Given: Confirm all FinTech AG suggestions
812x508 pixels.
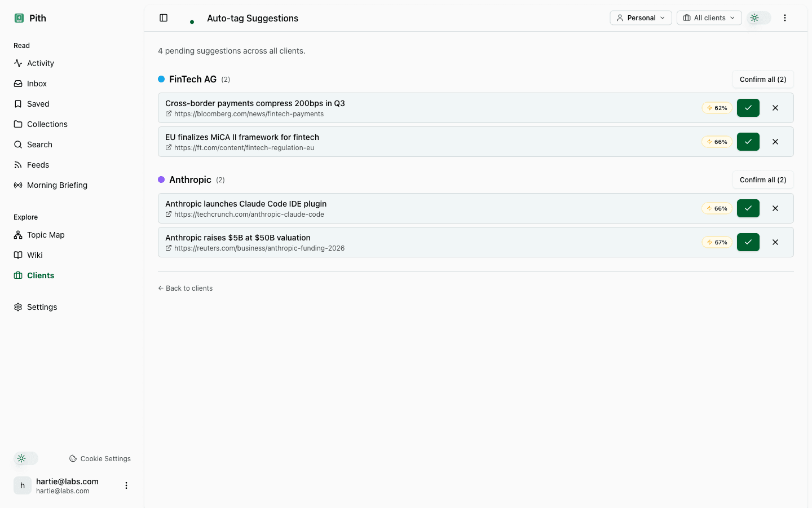Looking at the screenshot, I should coord(763,80).
